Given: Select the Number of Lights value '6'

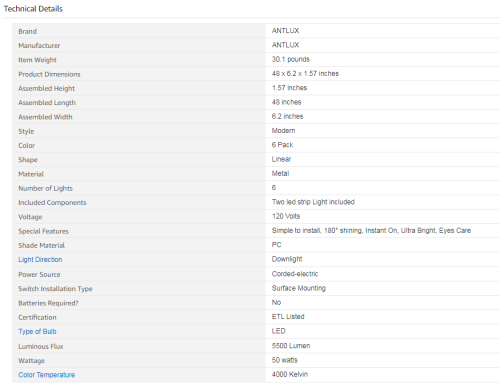Looking at the screenshot, I should click(x=274, y=188).
